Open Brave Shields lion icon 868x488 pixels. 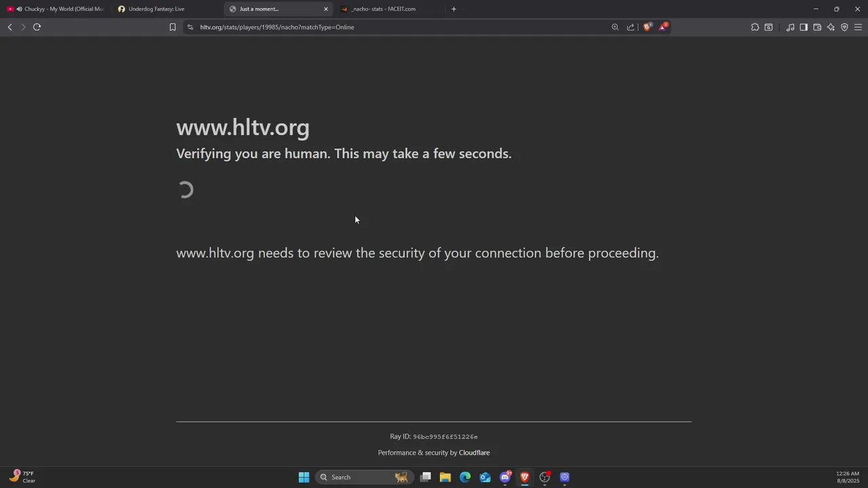647,27
